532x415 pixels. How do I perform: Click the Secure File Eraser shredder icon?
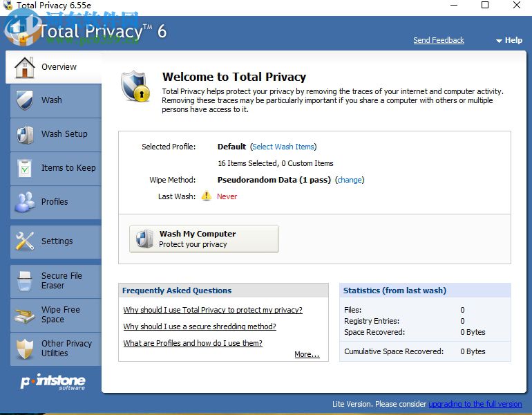pyautogui.click(x=24, y=281)
